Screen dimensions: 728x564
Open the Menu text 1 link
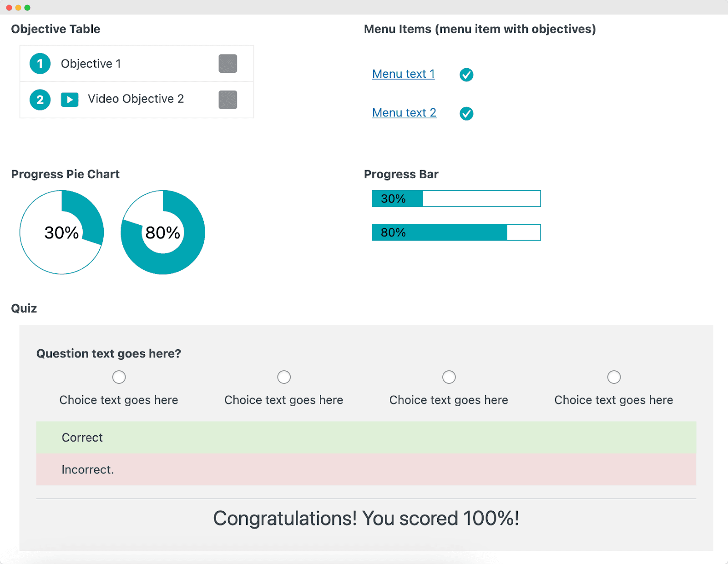(x=403, y=74)
